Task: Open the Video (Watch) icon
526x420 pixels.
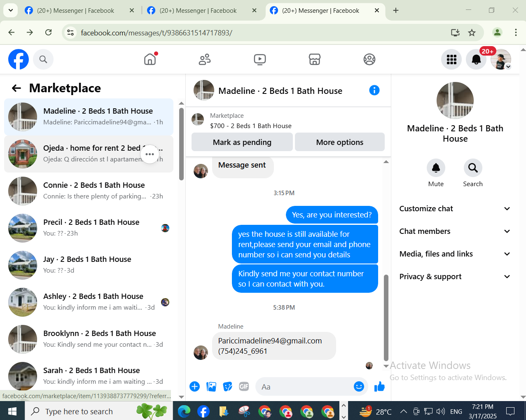Action: click(260, 59)
